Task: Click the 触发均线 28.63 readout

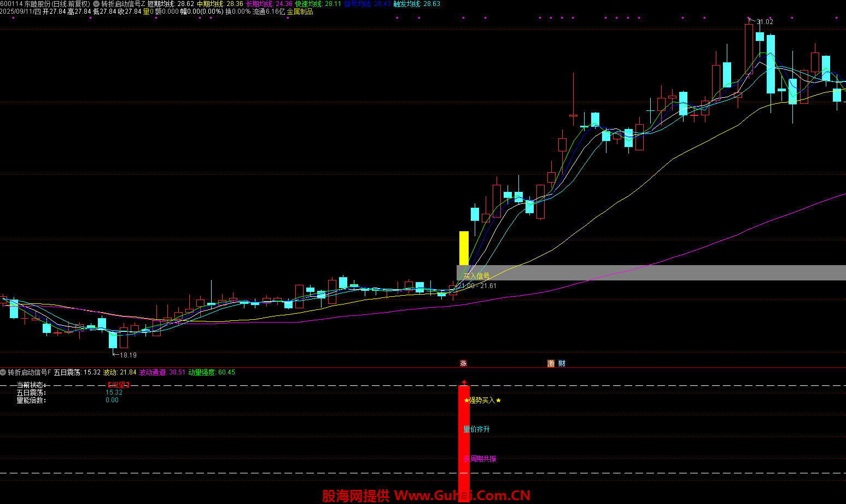Action: (x=417, y=4)
